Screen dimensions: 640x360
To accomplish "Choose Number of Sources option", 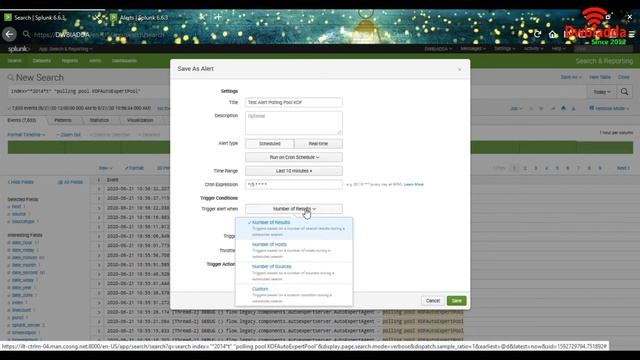I will 294,272.
